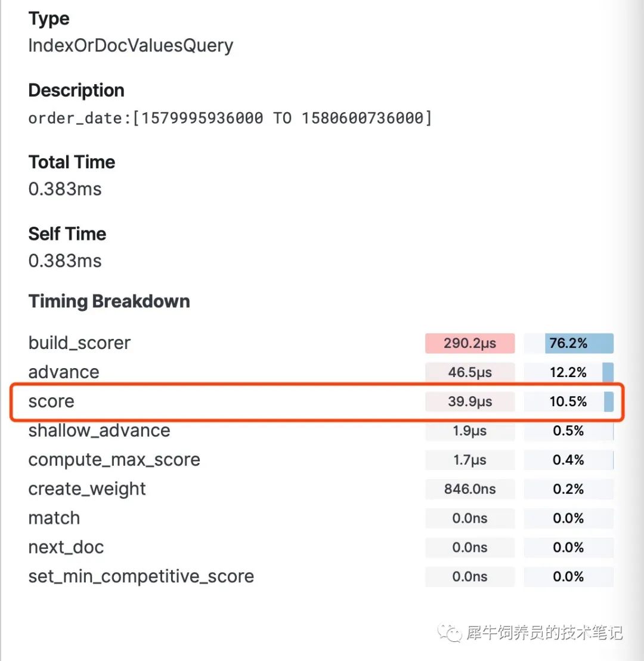Click the 76.2% build_scorer percentage bar
Image resolution: width=644 pixels, height=661 pixels.
(568, 343)
